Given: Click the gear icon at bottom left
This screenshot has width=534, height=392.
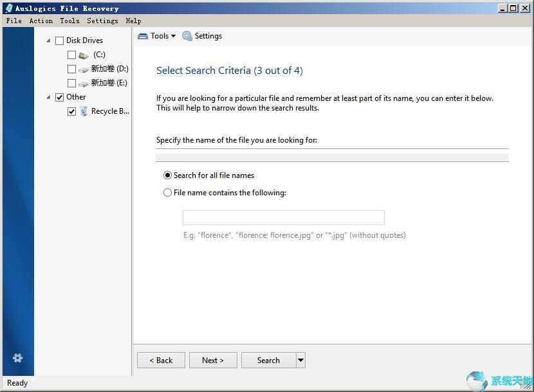Looking at the screenshot, I should tap(17, 358).
